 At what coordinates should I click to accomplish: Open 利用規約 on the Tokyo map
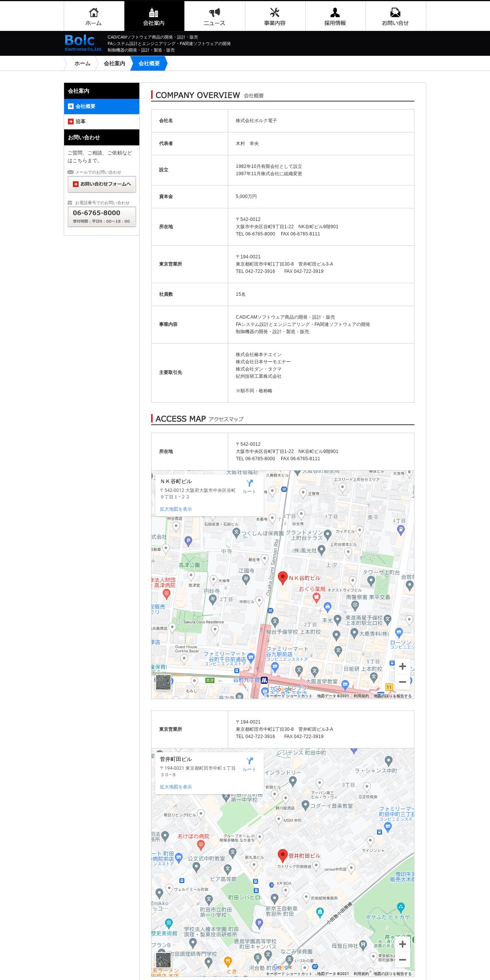[x=361, y=974]
